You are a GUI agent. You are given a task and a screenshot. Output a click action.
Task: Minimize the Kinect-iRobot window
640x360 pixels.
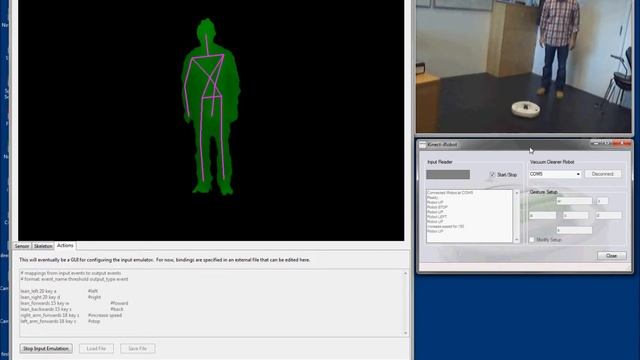[596, 144]
